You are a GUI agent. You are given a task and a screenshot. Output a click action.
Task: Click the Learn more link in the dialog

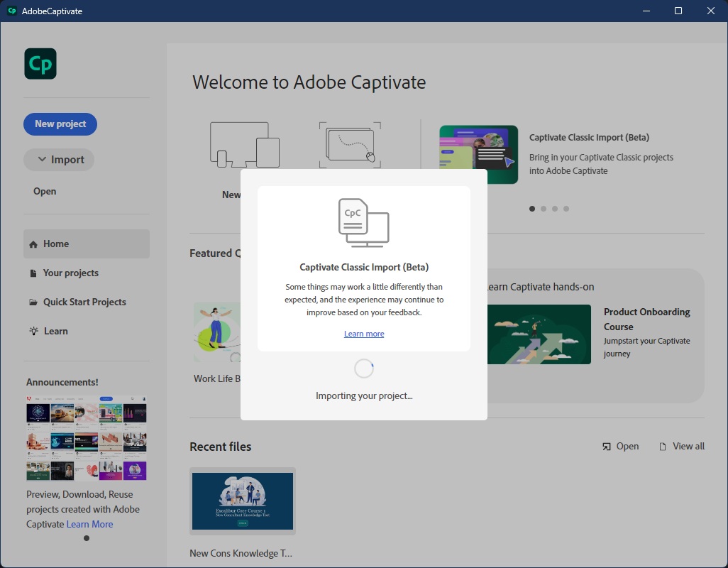tap(364, 334)
